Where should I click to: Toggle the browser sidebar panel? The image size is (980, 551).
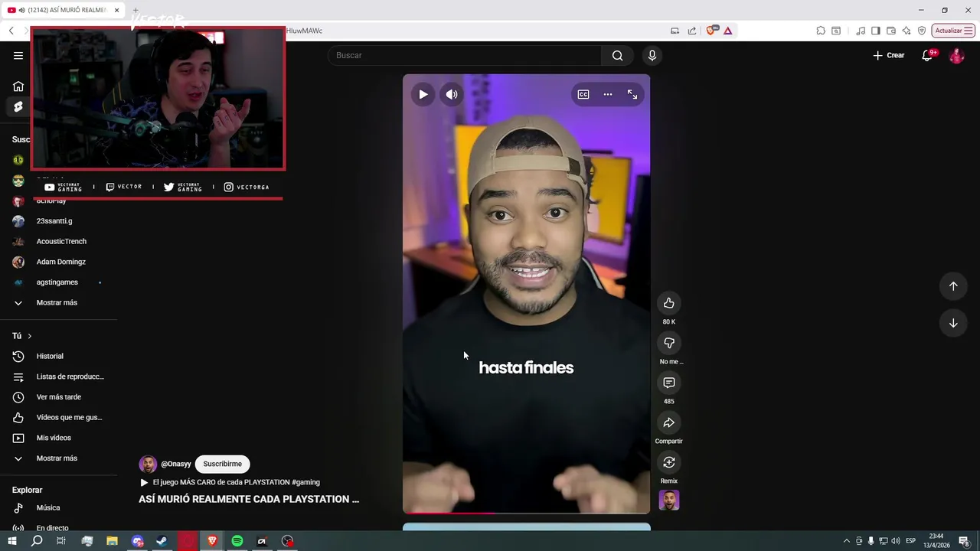(x=876, y=31)
